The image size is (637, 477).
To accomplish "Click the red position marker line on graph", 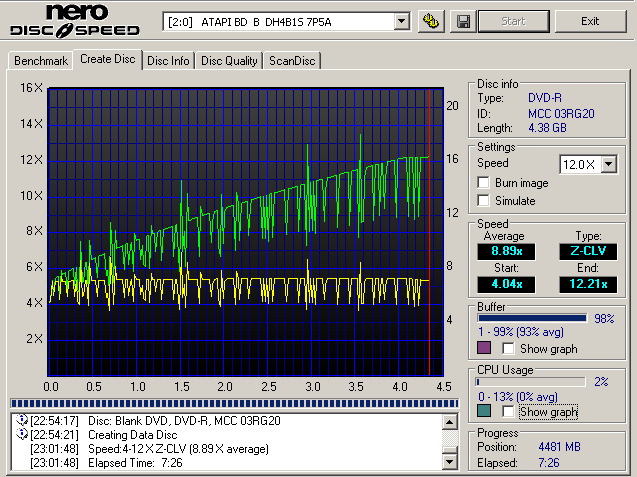I will coord(429,232).
